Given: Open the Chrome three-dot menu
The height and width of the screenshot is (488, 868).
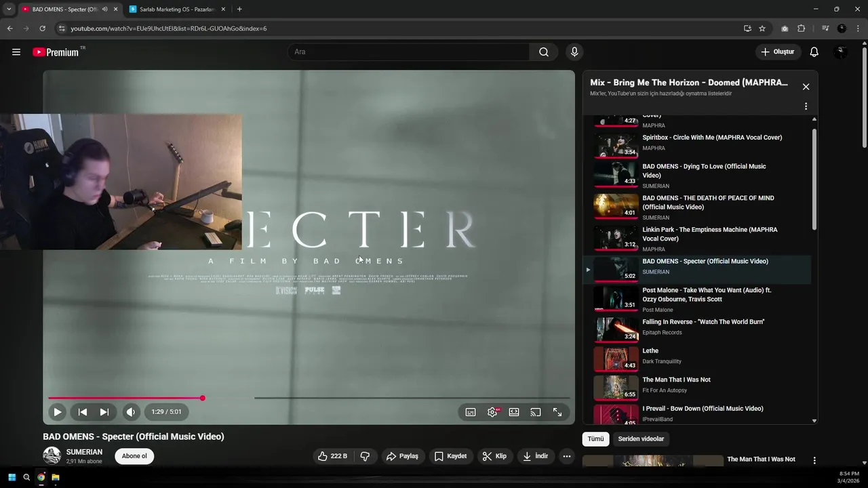Looking at the screenshot, I should coord(858,28).
